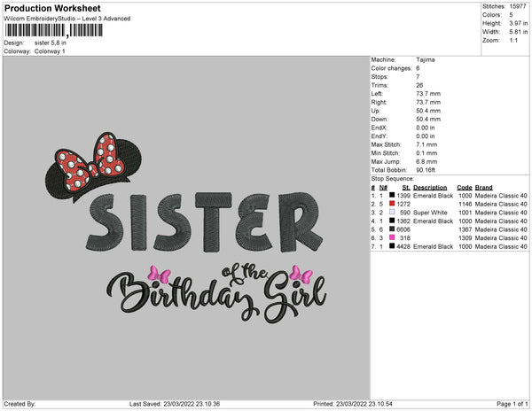Screen dimensions: 532x411
Task: Click the stitch count '15977'
Action: click(x=518, y=6)
